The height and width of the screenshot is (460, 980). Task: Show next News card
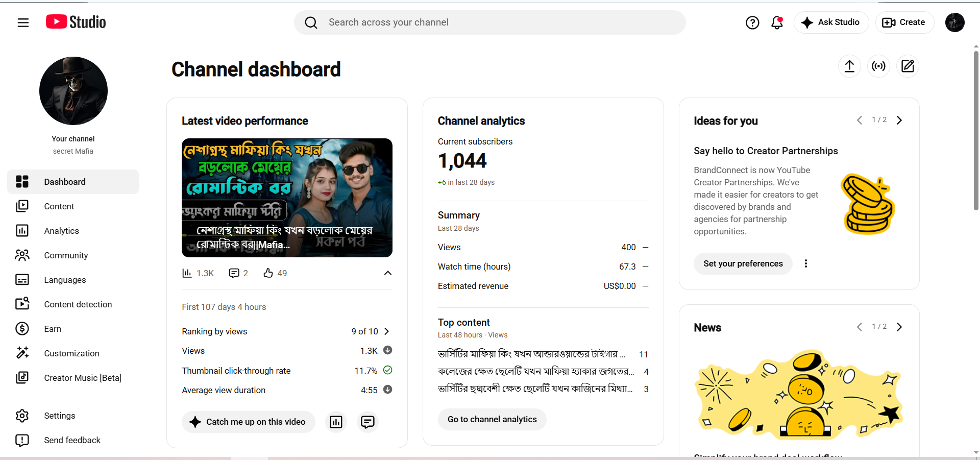click(x=899, y=327)
